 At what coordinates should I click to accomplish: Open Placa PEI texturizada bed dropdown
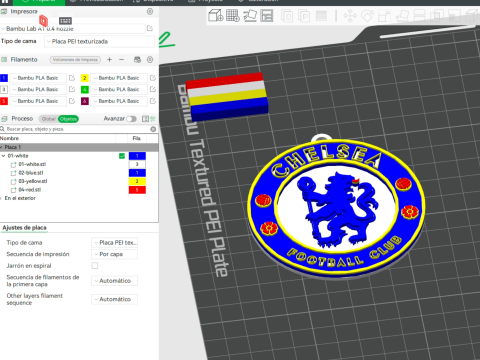click(99, 41)
